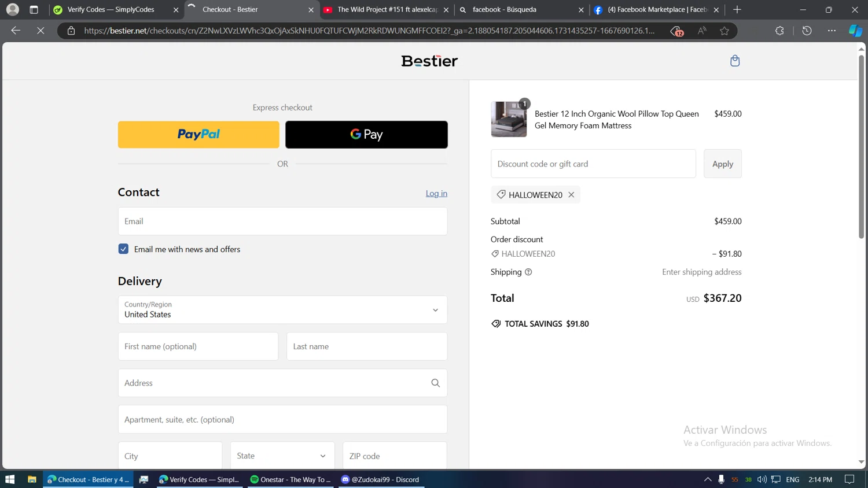Click the browser back arrow

coord(16,31)
